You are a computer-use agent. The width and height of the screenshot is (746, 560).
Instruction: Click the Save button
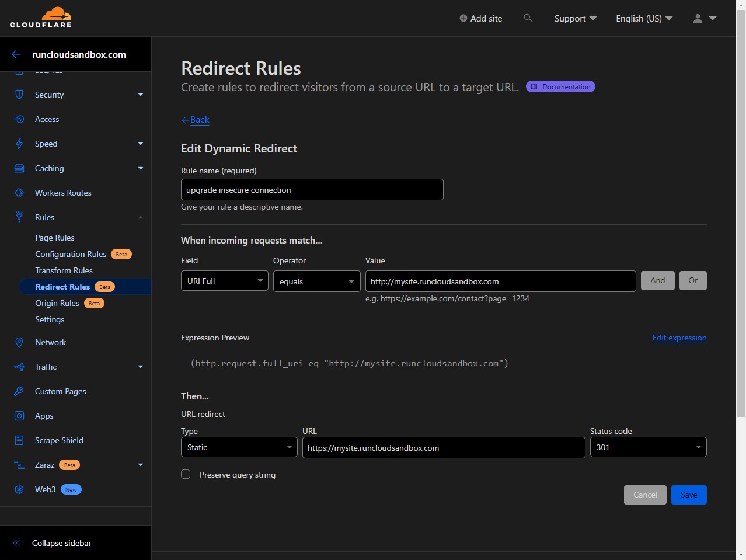[x=689, y=495]
